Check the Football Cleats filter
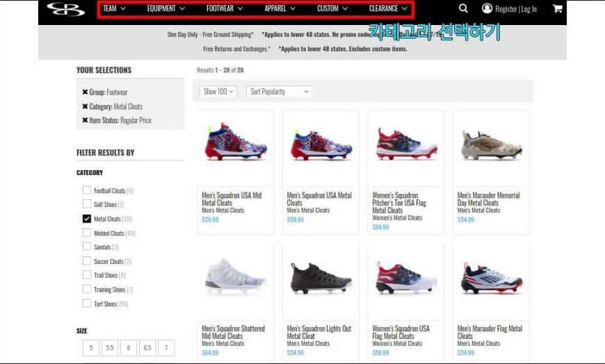605x364 pixels. click(x=87, y=190)
